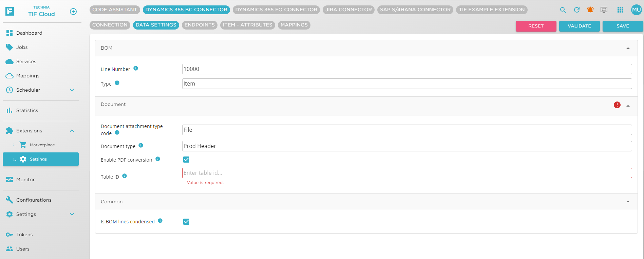This screenshot has height=259, width=644.
Task: Collapse the BOM section
Action: pyautogui.click(x=628, y=48)
